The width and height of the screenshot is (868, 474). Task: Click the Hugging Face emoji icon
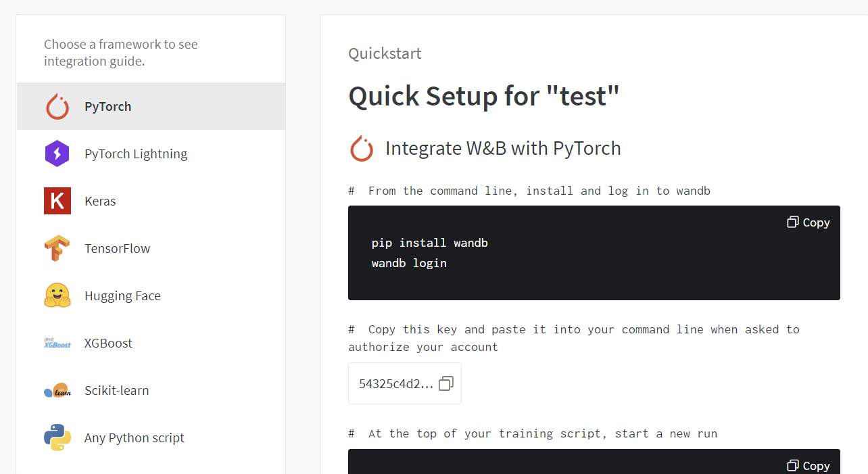[x=57, y=295]
